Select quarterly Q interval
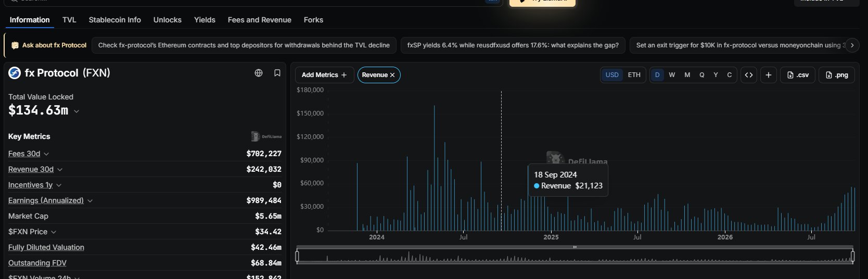 [702, 75]
